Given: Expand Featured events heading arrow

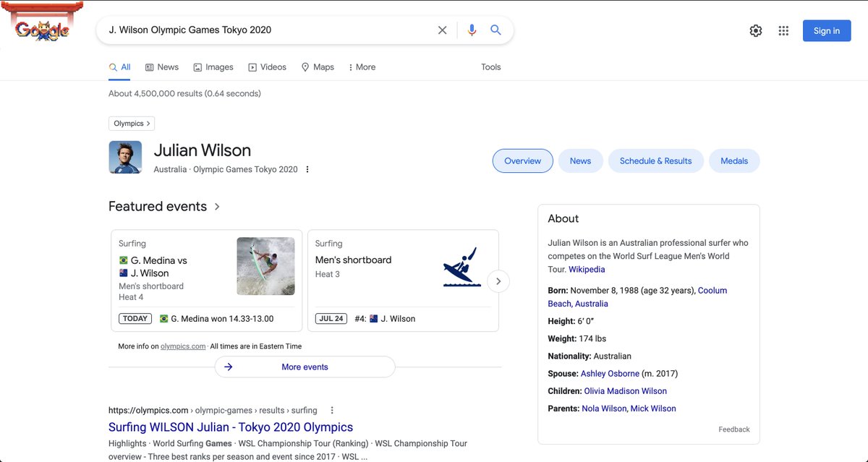Looking at the screenshot, I should [x=216, y=207].
